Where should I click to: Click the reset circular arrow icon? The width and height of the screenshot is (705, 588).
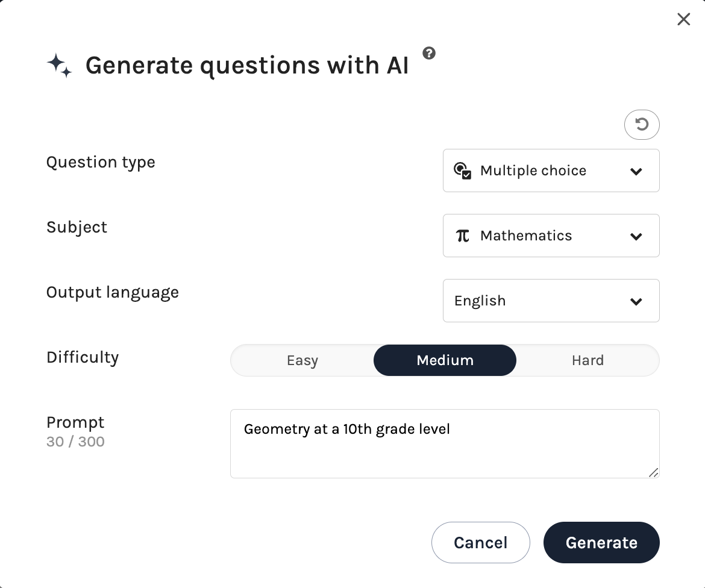tap(642, 125)
